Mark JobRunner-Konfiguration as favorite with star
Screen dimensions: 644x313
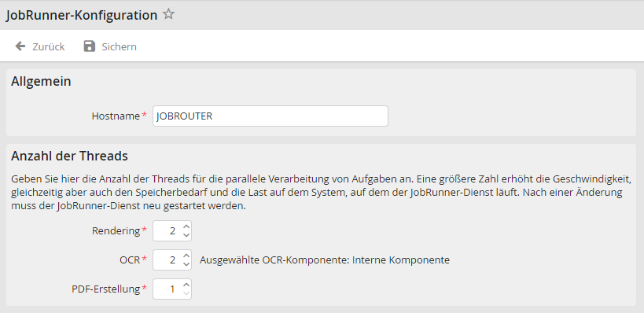click(168, 14)
